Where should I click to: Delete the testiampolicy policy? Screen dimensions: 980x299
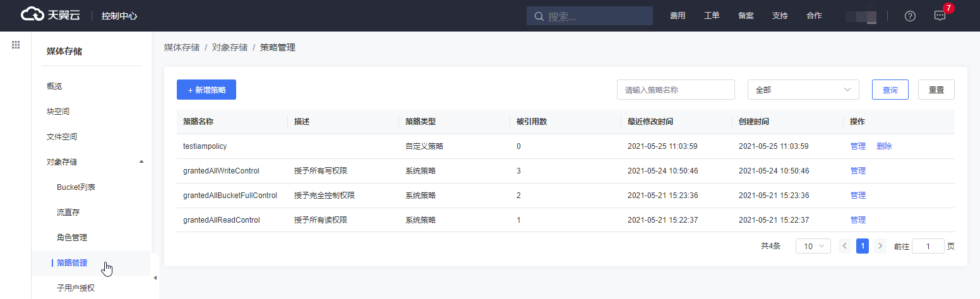click(884, 146)
